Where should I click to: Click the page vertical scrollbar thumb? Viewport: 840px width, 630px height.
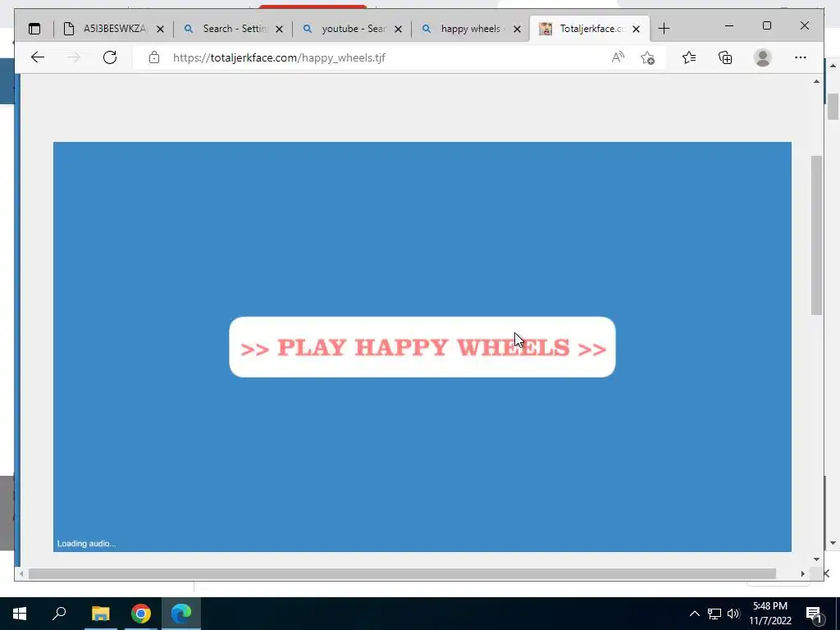pos(816,235)
